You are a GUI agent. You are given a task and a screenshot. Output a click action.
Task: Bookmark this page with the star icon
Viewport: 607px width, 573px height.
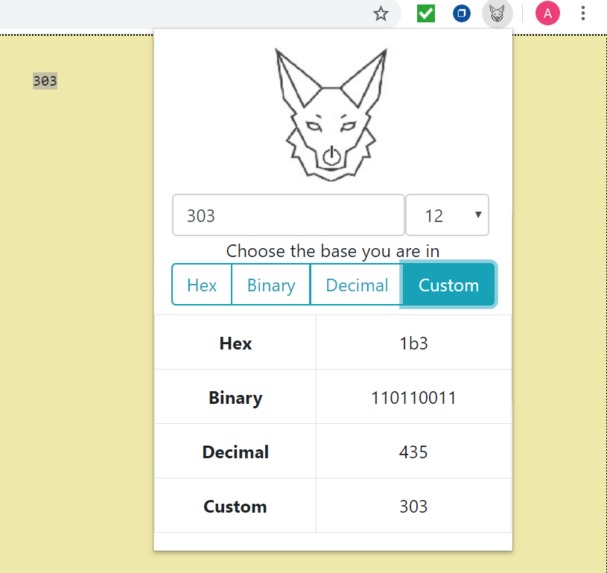[381, 14]
